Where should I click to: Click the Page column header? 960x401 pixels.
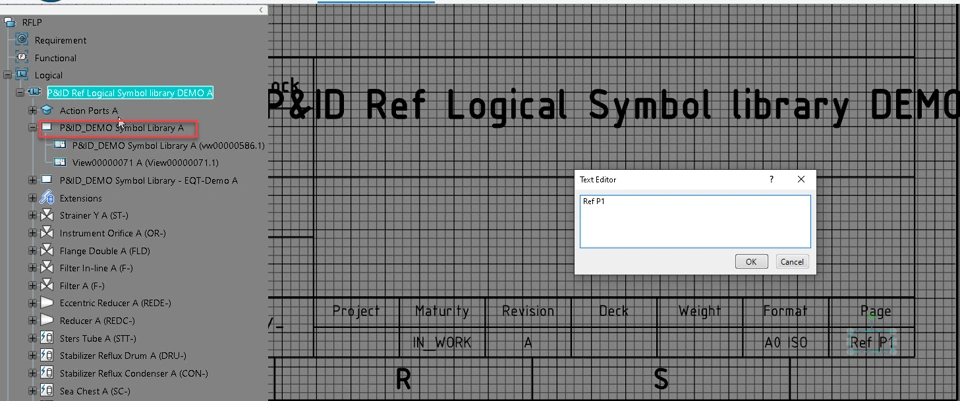(876, 311)
